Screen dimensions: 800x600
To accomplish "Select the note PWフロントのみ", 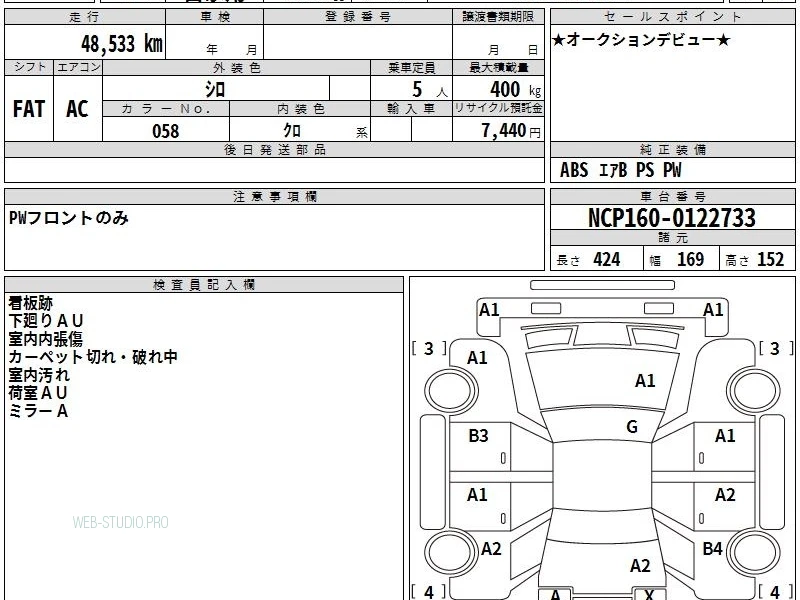I will coord(68,218).
